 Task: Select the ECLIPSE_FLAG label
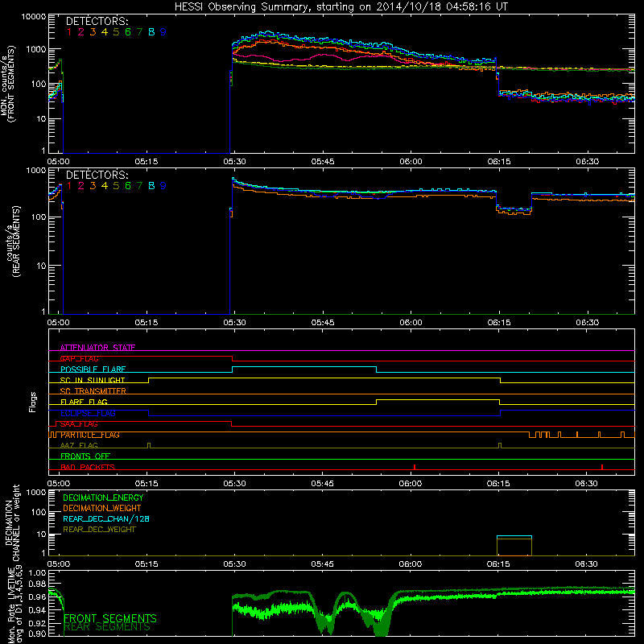[88, 413]
